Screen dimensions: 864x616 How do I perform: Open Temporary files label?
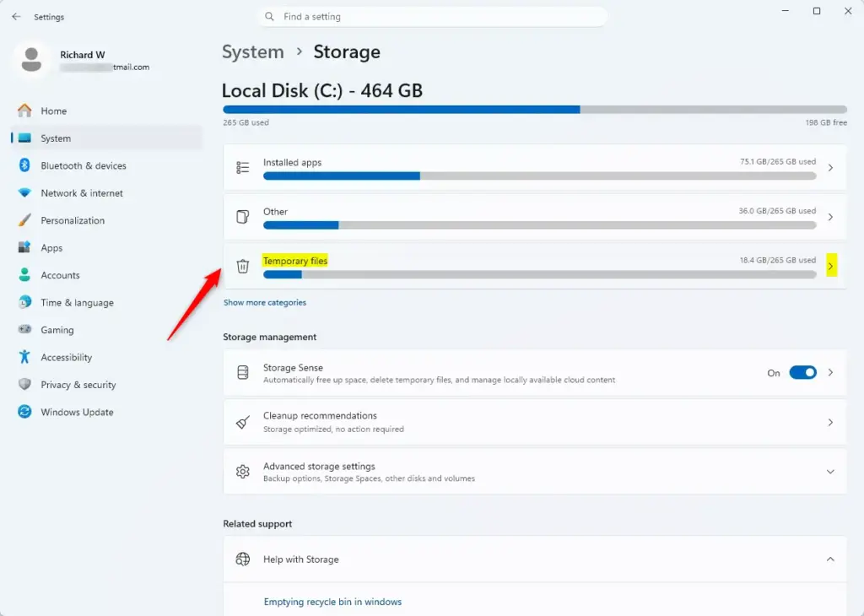(x=294, y=261)
